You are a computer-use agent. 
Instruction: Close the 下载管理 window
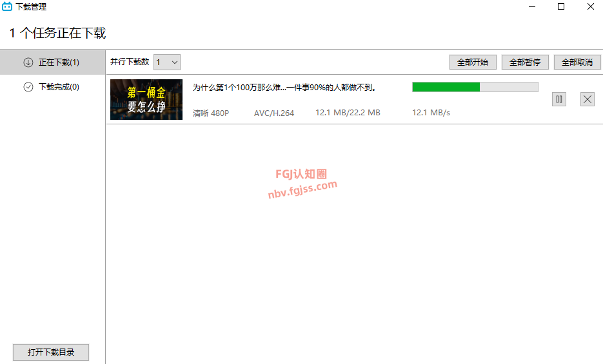(x=591, y=7)
